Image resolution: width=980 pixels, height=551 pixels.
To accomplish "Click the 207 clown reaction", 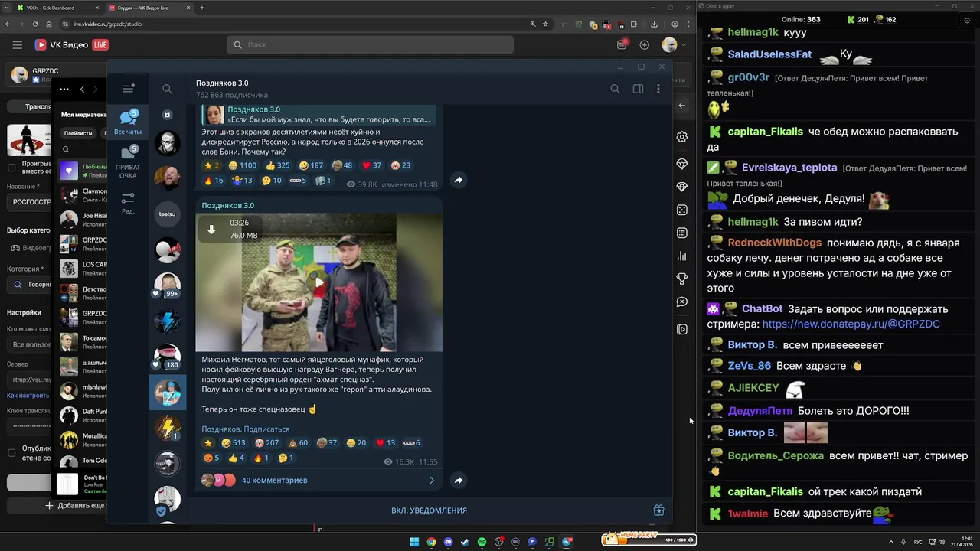I will pyautogui.click(x=267, y=443).
